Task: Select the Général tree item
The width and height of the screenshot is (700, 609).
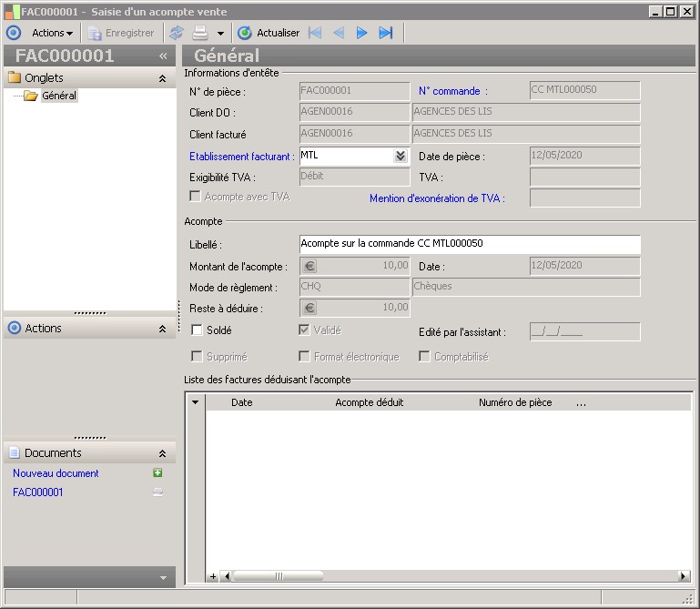Action: 59,96
